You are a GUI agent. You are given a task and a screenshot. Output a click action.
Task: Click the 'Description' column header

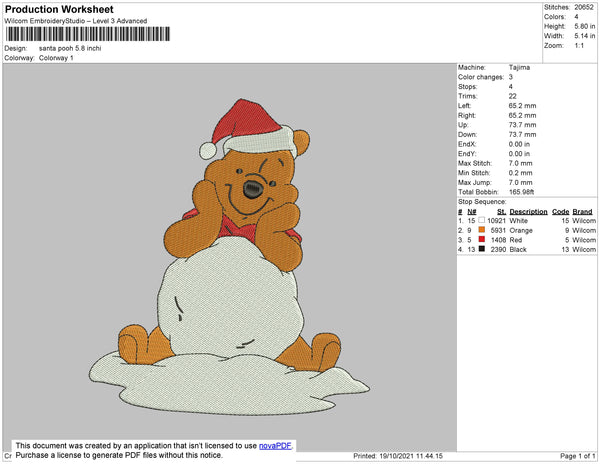tap(528, 212)
